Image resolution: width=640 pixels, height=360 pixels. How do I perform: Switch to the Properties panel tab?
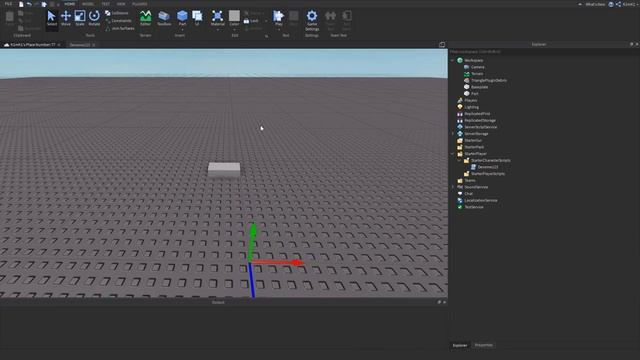(484, 345)
